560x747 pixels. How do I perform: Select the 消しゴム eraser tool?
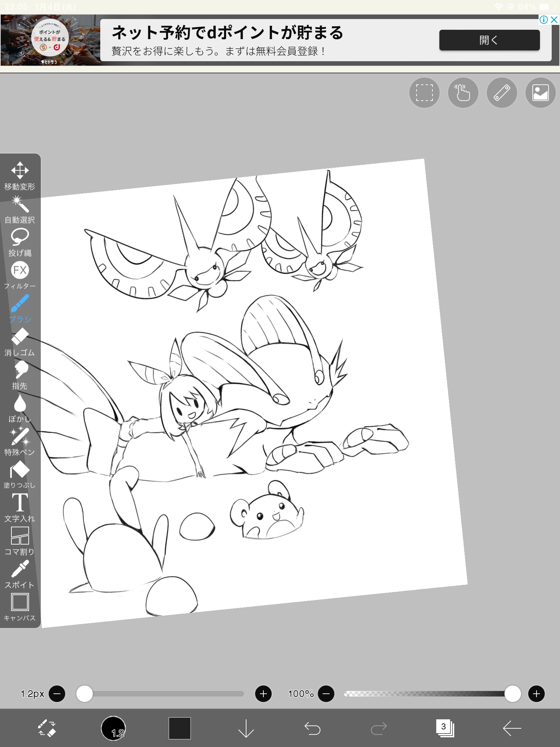click(20, 342)
